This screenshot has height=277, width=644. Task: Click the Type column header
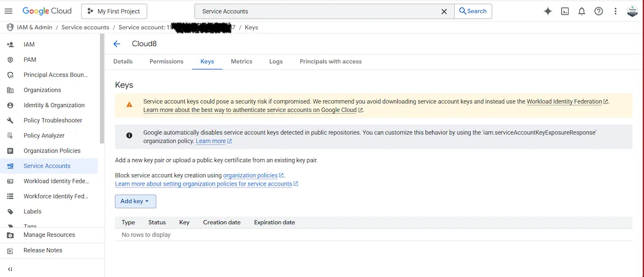(x=128, y=222)
